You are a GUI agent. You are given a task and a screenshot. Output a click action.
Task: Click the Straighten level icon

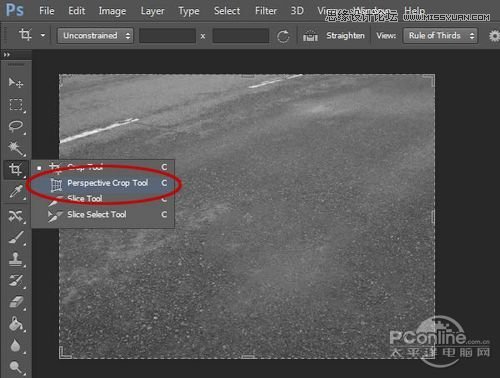click(310, 36)
